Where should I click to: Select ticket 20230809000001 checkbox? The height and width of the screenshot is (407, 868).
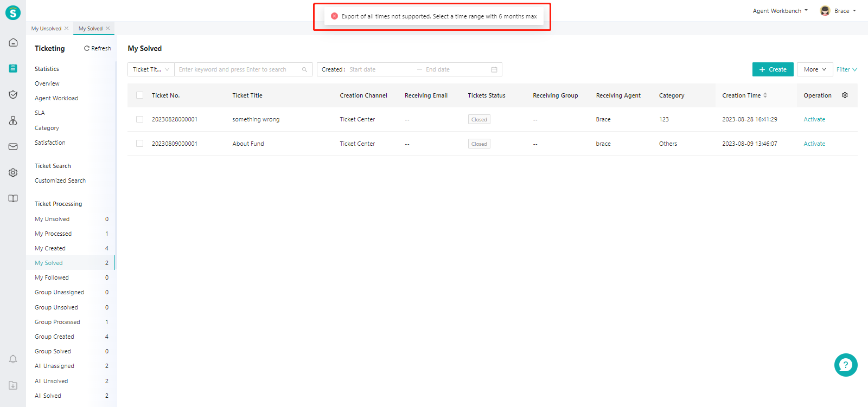tap(139, 144)
